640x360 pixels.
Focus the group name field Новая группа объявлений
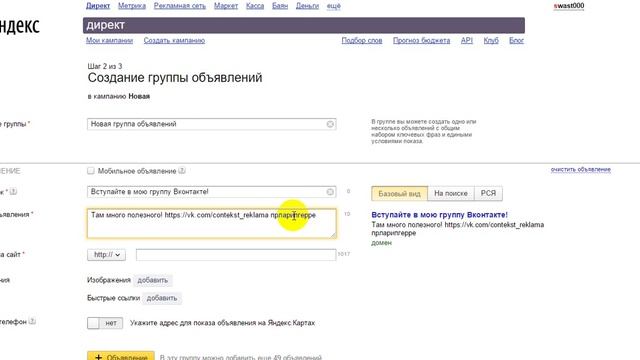(x=211, y=124)
